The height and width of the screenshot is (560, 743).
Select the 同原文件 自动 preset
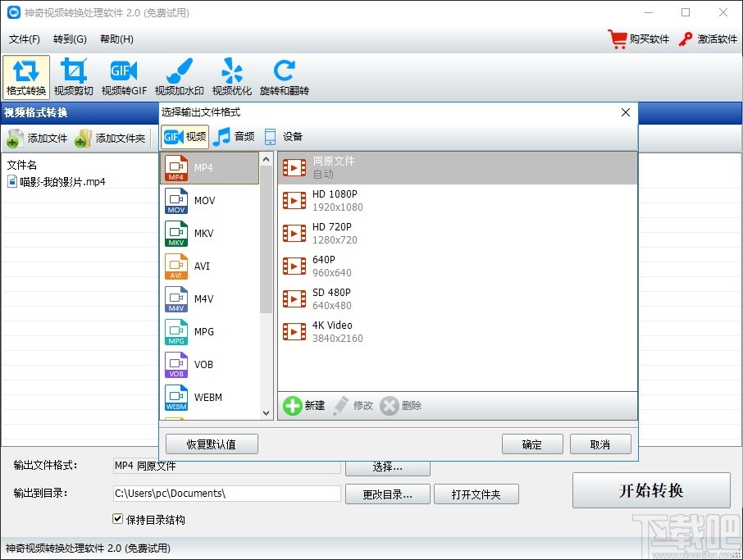coord(458,168)
